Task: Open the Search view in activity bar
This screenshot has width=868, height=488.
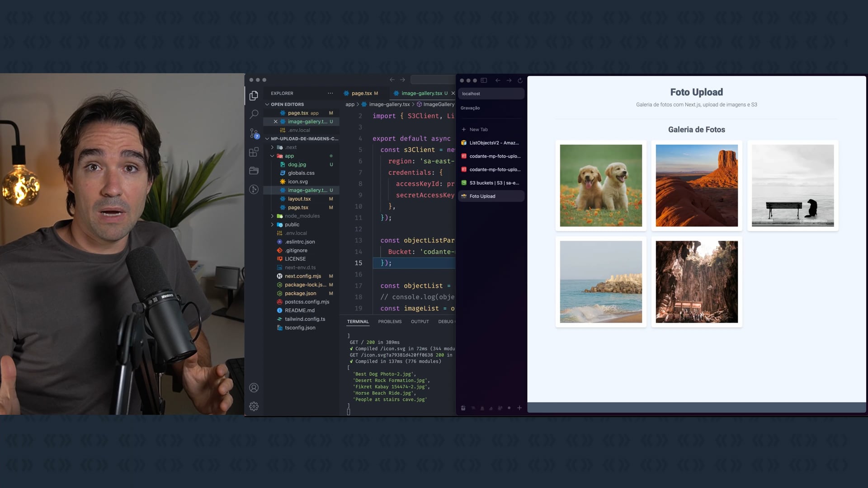Action: click(254, 114)
